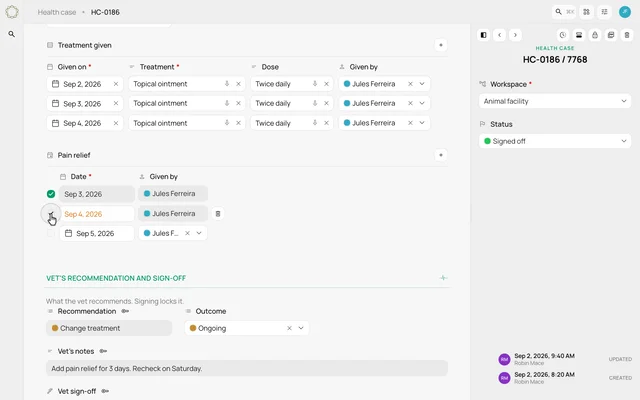Image resolution: width=640 pixels, height=400 pixels.
Task: Click Jules Ferreira in Sep 4 pain relief row
Action: [173, 214]
